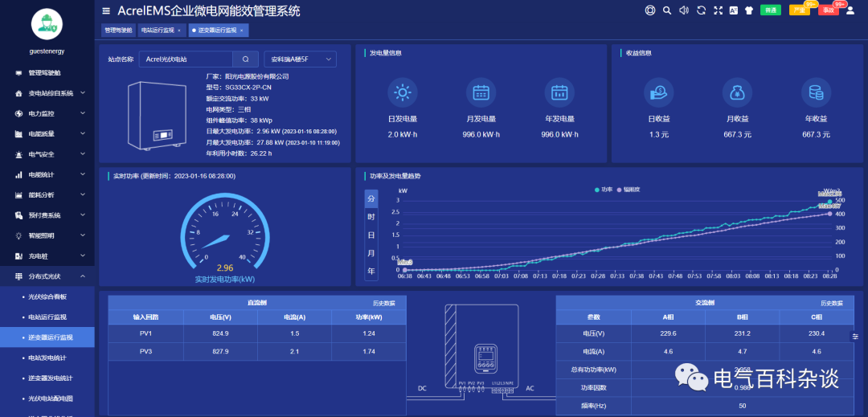This screenshot has height=417, width=868.
Task: Collapse the 分布式光伏 menu
Action: tap(47, 276)
